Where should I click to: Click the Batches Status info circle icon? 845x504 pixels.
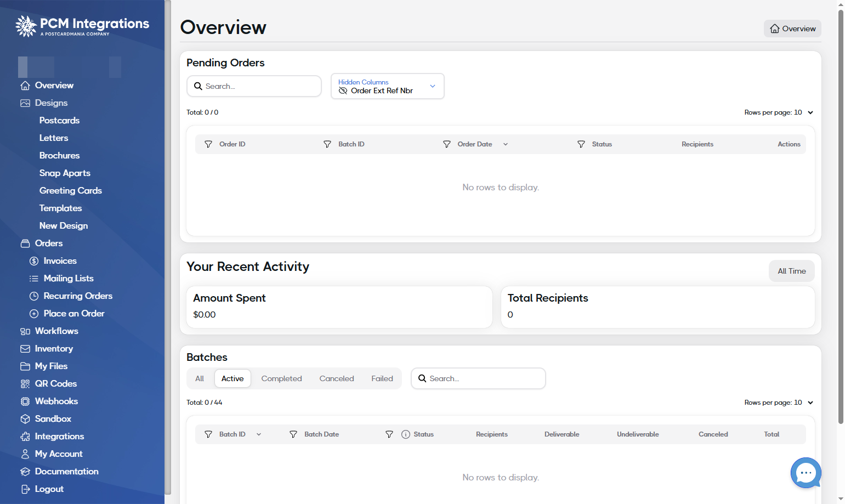(406, 434)
